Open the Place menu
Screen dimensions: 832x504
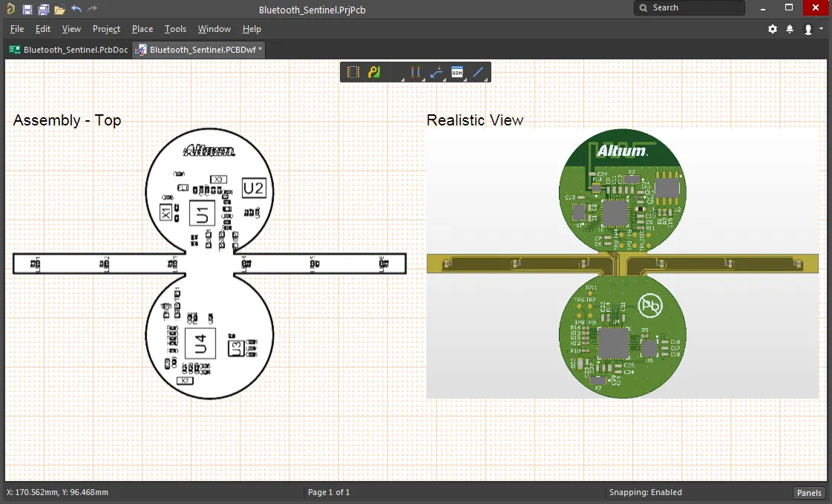[x=143, y=29]
